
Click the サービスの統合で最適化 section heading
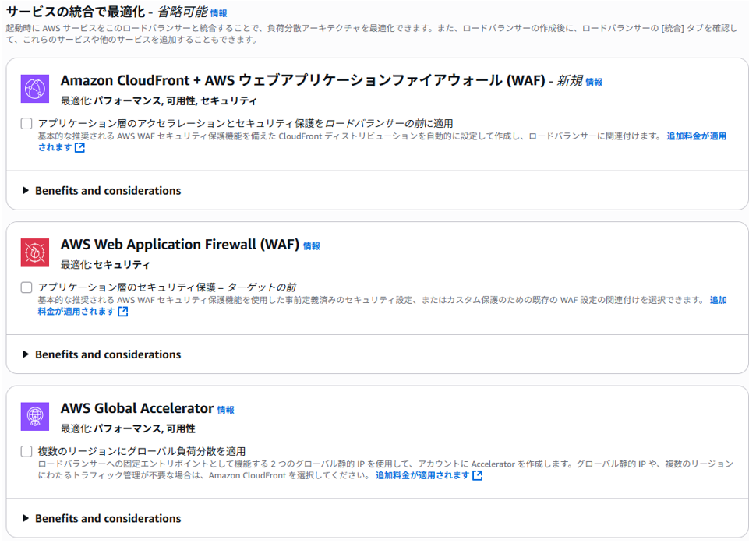point(76,12)
